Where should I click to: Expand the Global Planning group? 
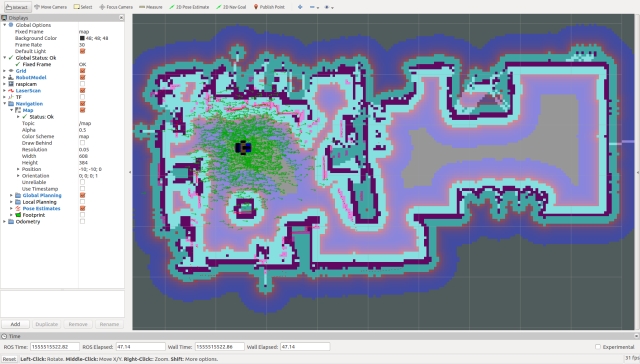(x=11, y=195)
